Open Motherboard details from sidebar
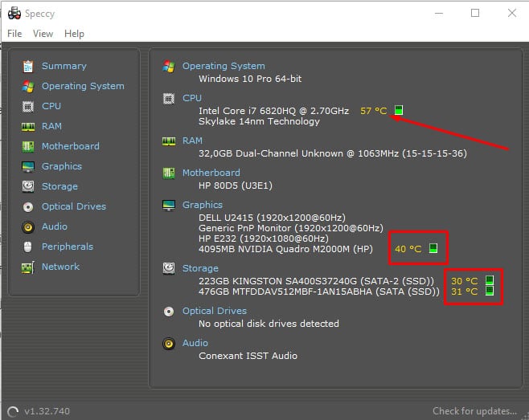 tap(71, 146)
